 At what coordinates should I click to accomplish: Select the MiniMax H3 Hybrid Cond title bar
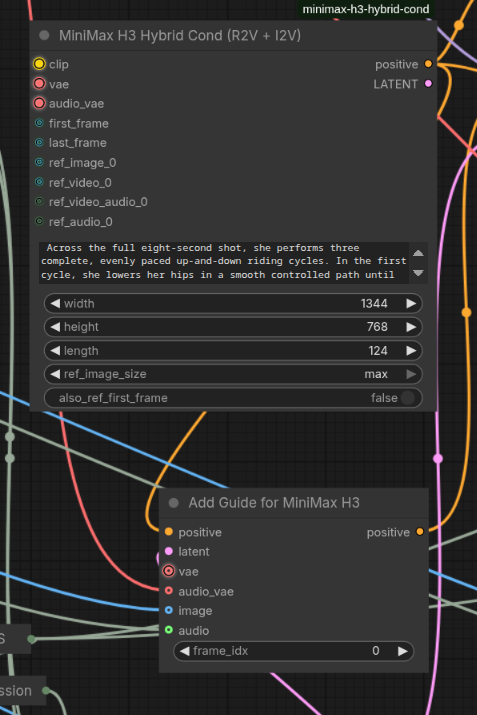click(233, 36)
